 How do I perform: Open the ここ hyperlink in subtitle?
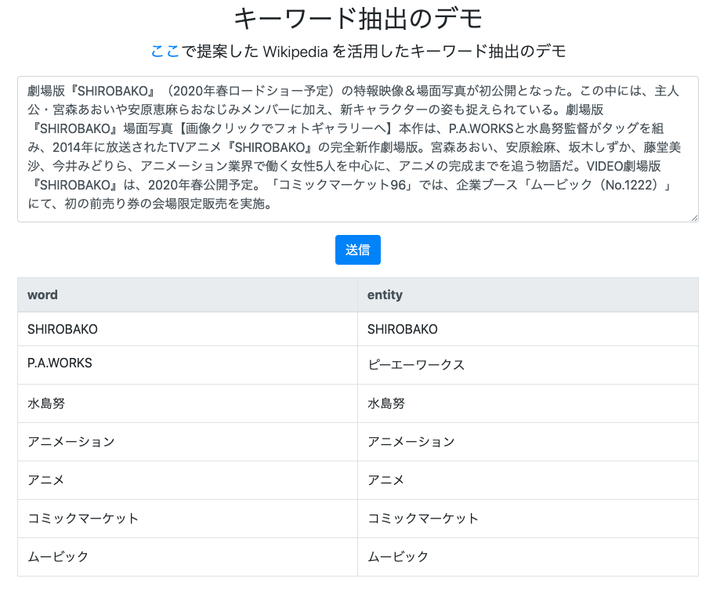click(165, 51)
